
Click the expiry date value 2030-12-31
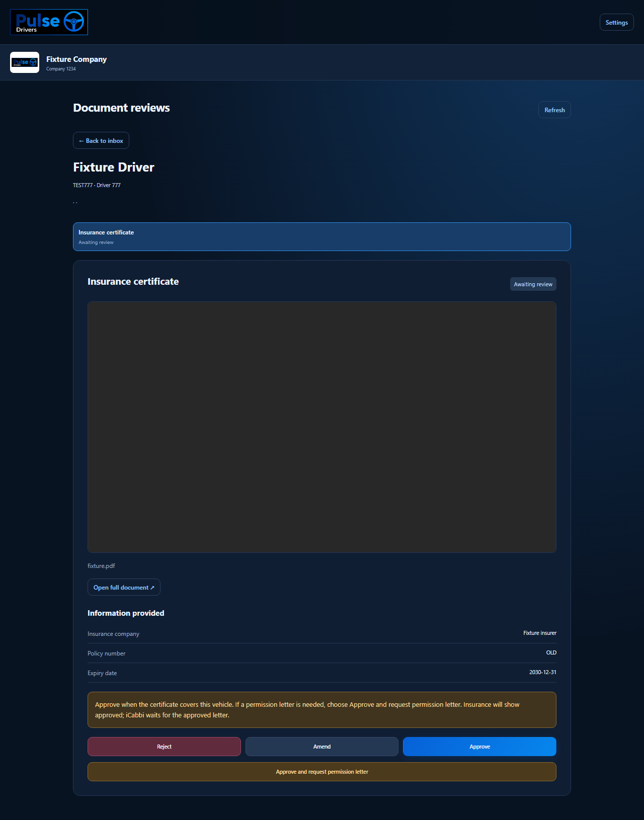point(543,672)
